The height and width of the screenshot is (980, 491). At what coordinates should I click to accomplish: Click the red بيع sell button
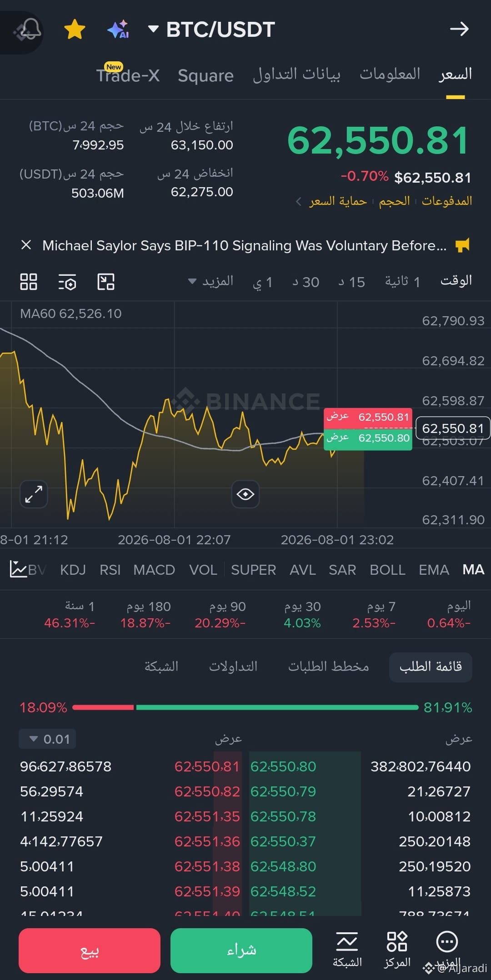pos(90,950)
